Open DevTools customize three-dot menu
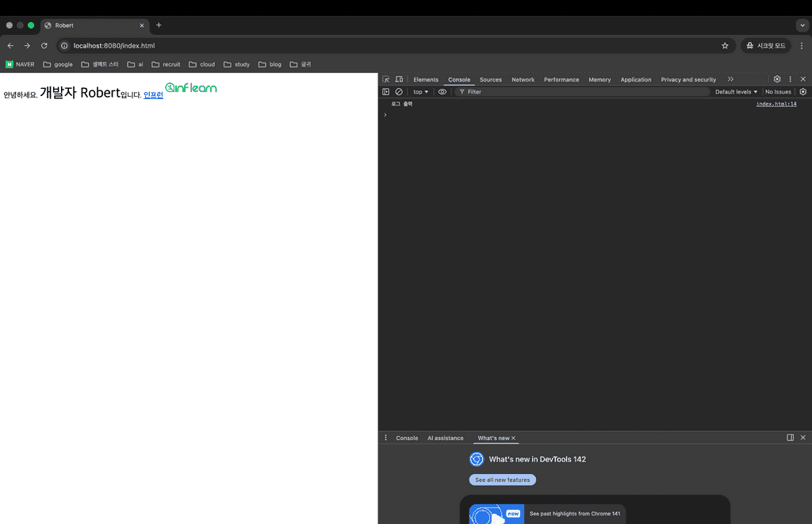This screenshot has width=812, height=524. (x=790, y=79)
